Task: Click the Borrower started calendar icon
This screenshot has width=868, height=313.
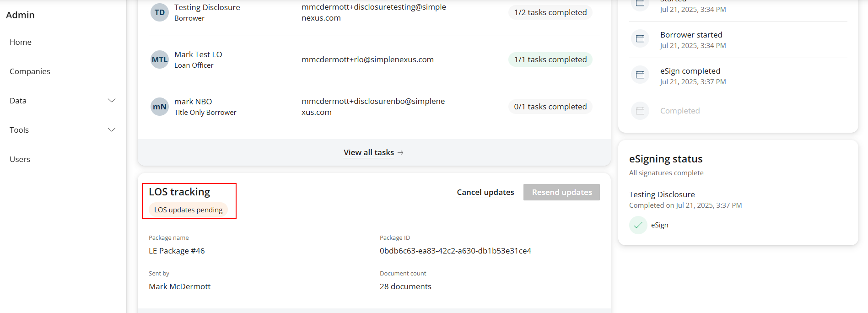Action: pyautogui.click(x=640, y=38)
